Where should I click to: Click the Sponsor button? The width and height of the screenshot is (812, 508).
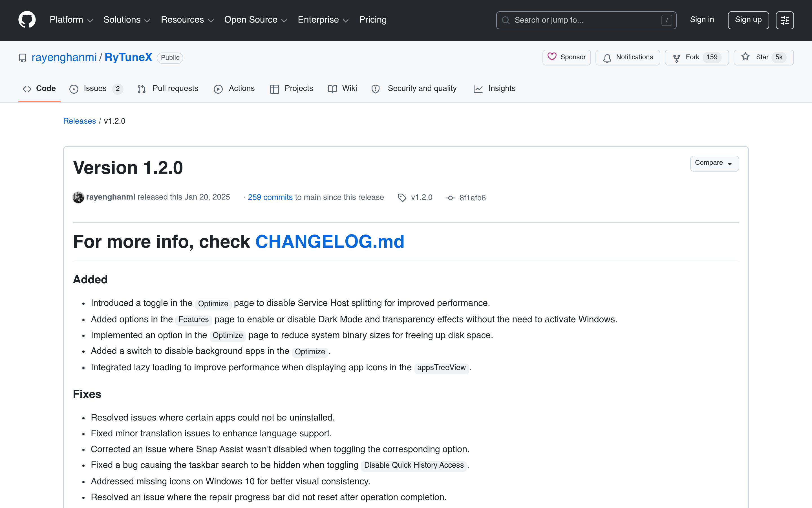[566, 58]
